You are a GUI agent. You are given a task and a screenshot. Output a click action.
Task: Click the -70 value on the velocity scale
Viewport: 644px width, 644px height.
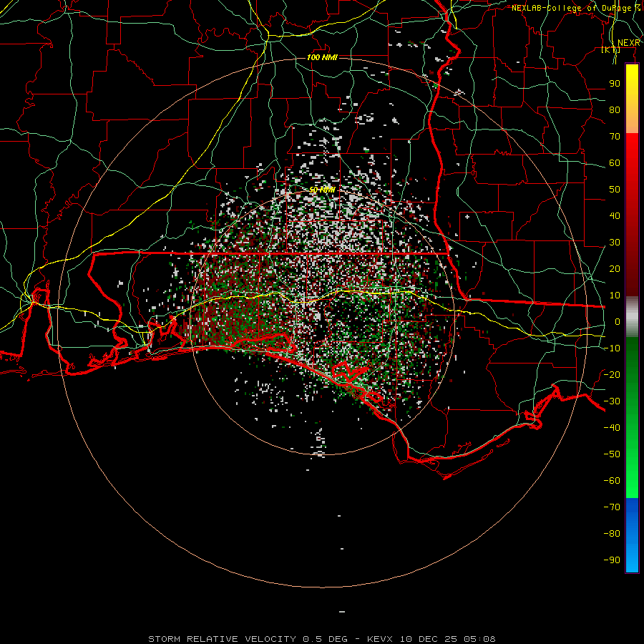[612, 507]
